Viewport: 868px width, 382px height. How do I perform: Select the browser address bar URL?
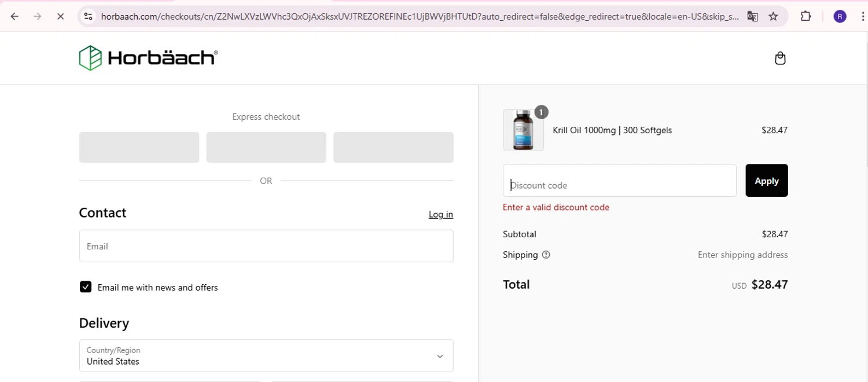point(420,16)
